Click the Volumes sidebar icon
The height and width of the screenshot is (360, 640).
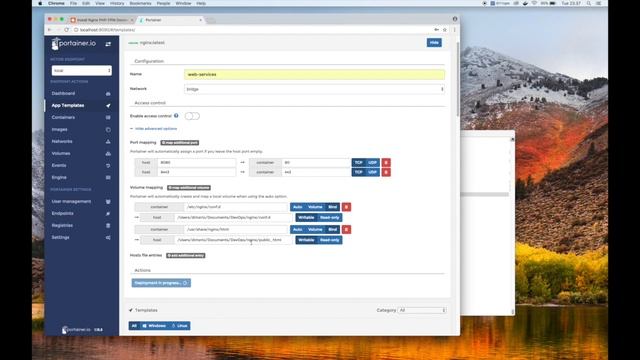click(x=108, y=153)
